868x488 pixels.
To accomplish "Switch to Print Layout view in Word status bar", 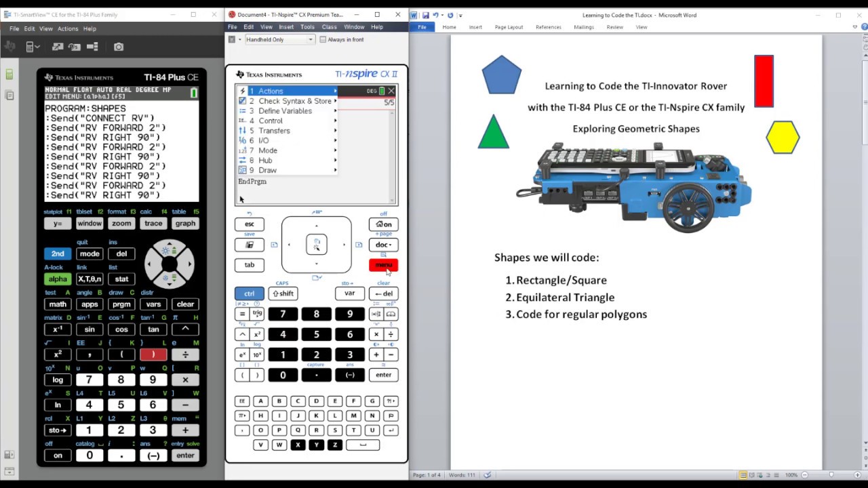I will 743,474.
